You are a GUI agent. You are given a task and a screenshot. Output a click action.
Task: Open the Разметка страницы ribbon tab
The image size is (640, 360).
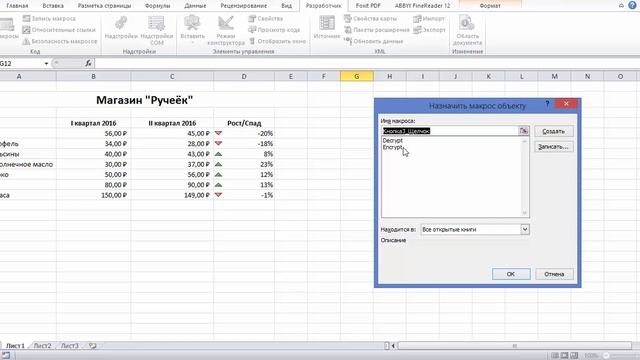click(x=104, y=6)
